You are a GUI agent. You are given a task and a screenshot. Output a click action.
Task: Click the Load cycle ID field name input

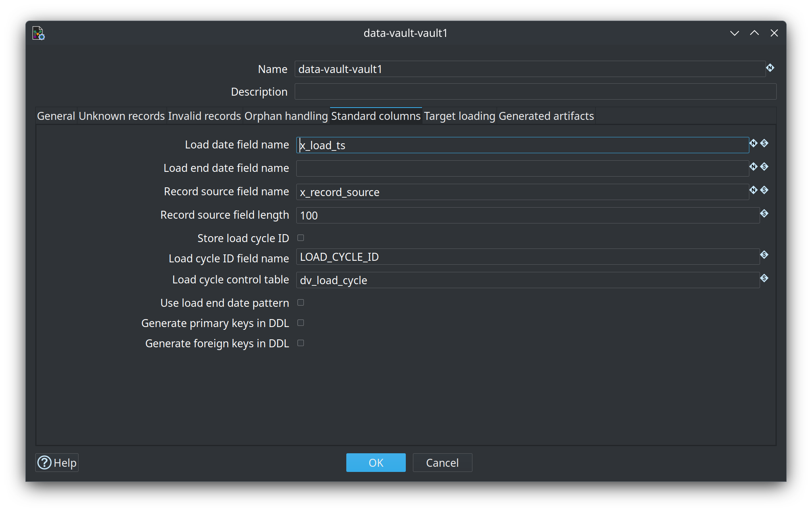[x=528, y=256]
